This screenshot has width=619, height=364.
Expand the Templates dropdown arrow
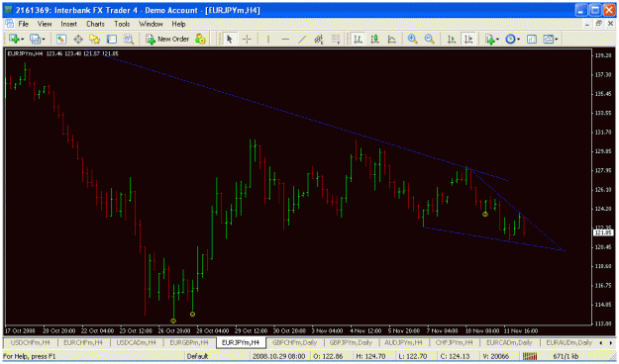coord(557,40)
